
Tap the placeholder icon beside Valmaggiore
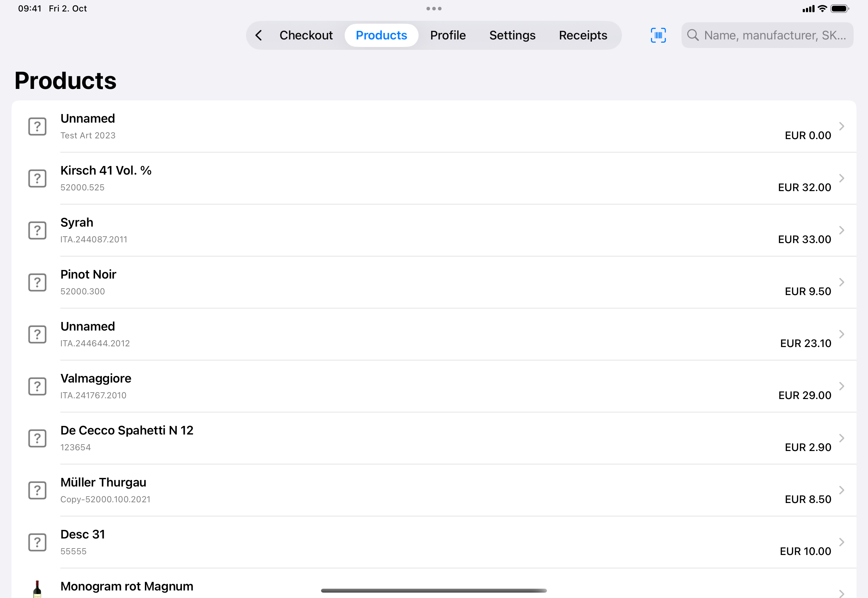[37, 386]
